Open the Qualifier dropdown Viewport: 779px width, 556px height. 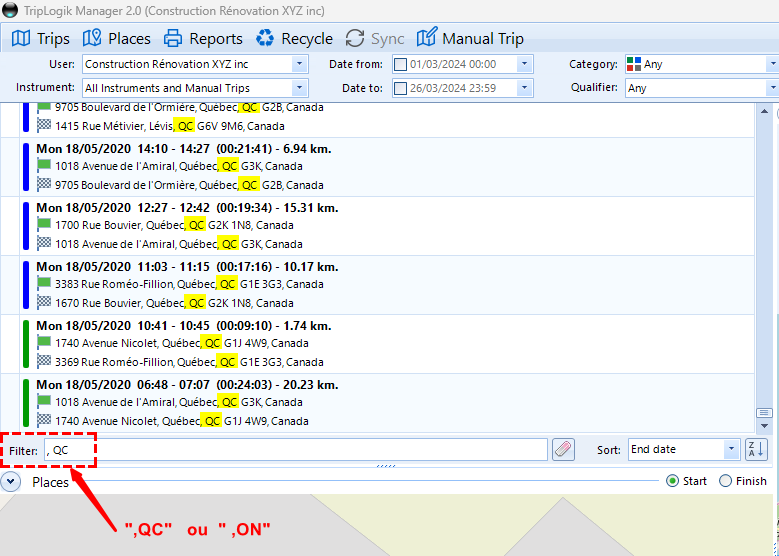[773, 88]
